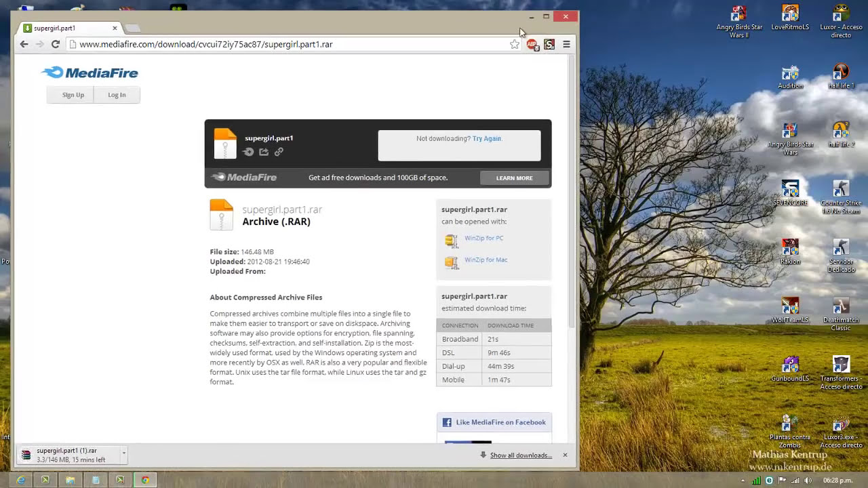Select LoveRitmoLS desktop shortcut
This screenshot has height=488, width=868.
790,18
